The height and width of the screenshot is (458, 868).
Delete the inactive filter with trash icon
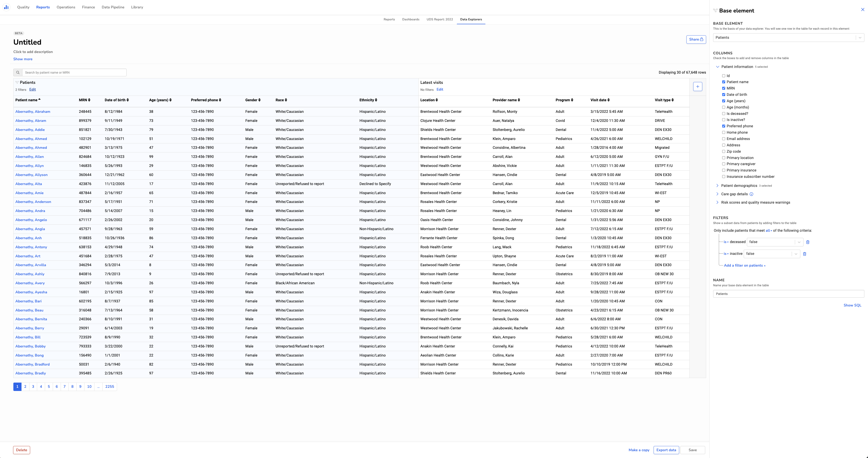[x=805, y=254]
